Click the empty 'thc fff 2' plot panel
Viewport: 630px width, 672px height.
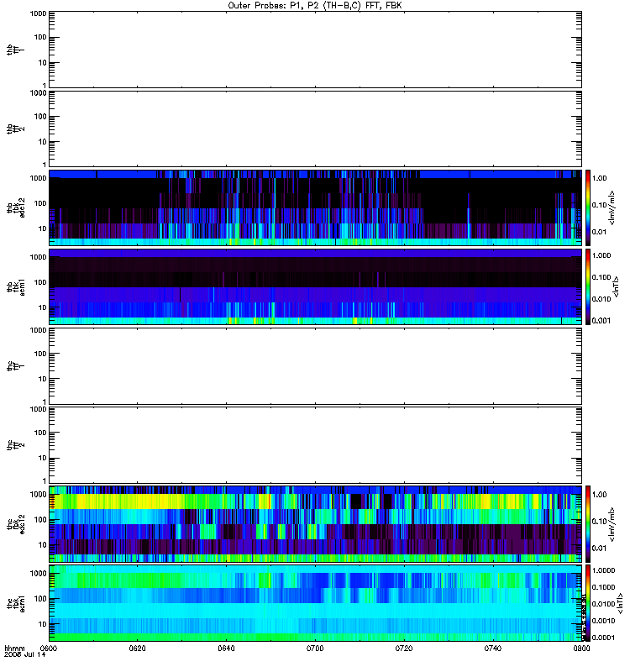pos(315,445)
